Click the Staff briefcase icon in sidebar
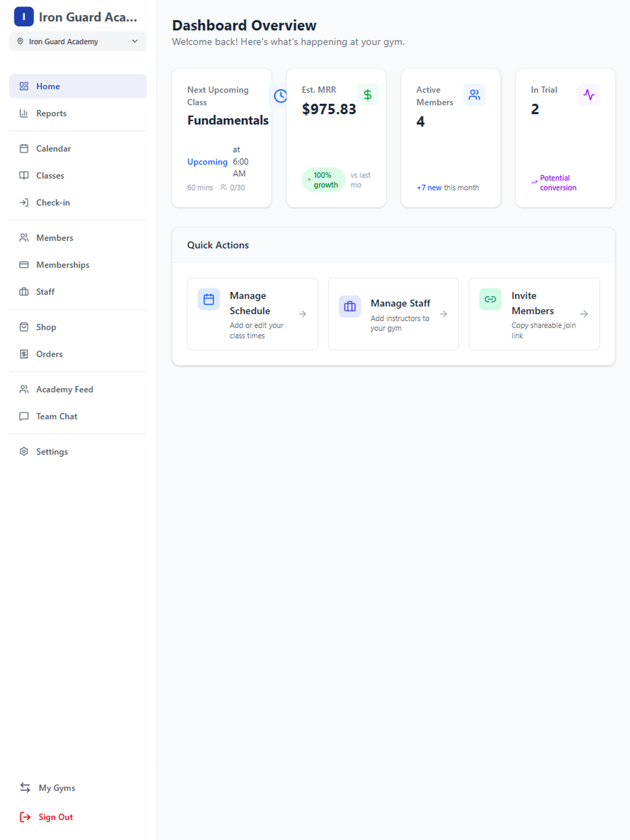This screenshot has height=840, width=630. pos(24,292)
